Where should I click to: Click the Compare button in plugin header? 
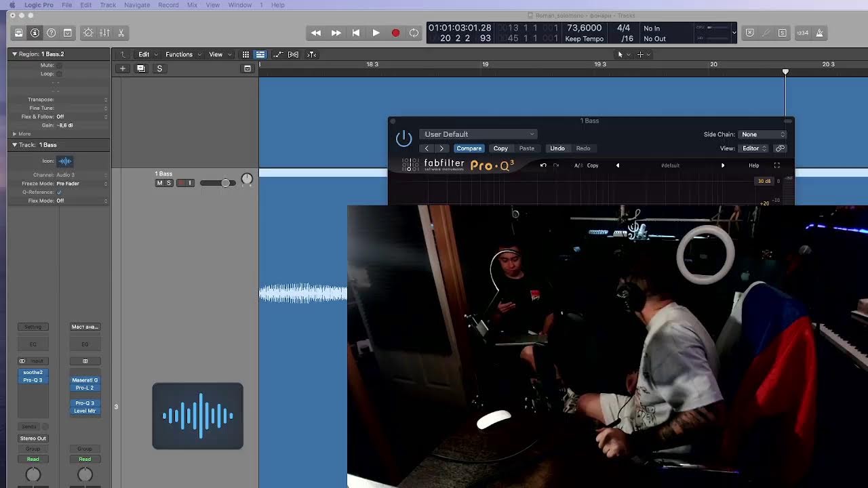[x=469, y=148]
